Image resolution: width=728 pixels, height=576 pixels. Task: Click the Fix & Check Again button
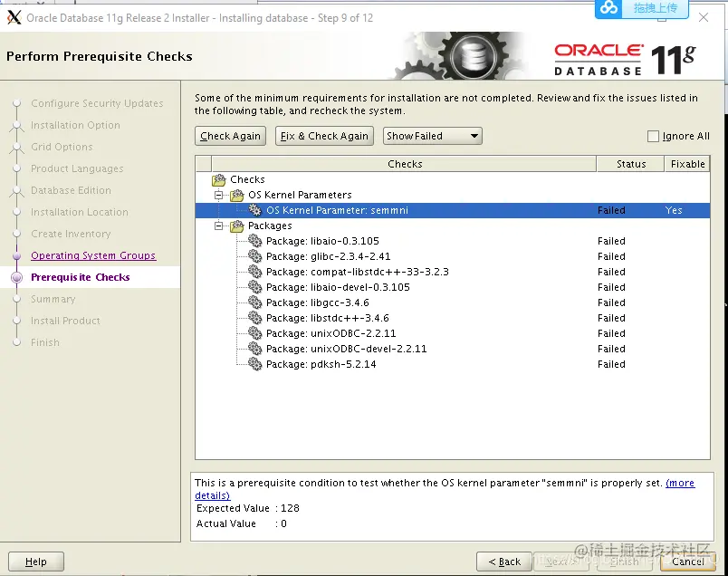(x=324, y=136)
